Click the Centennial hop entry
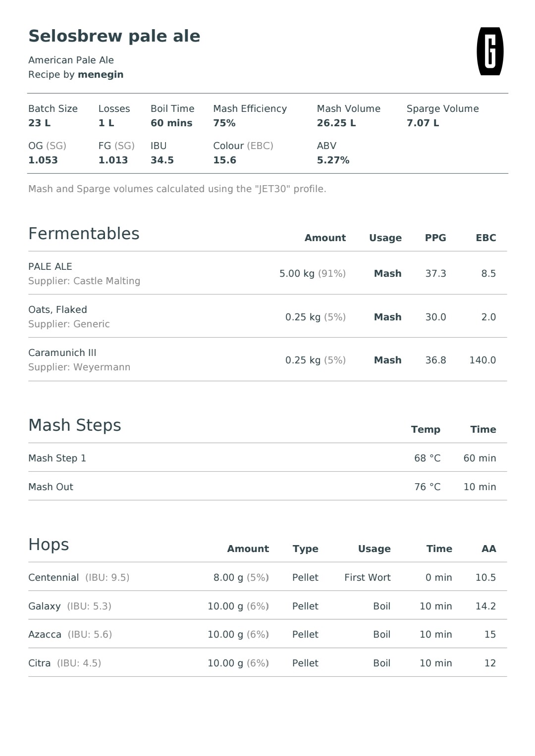 pyautogui.click(x=267, y=577)
